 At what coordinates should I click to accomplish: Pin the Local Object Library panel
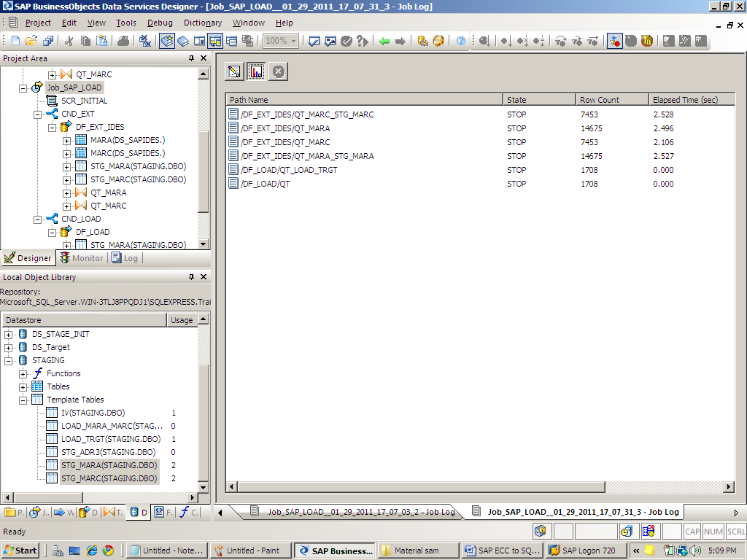[192, 276]
